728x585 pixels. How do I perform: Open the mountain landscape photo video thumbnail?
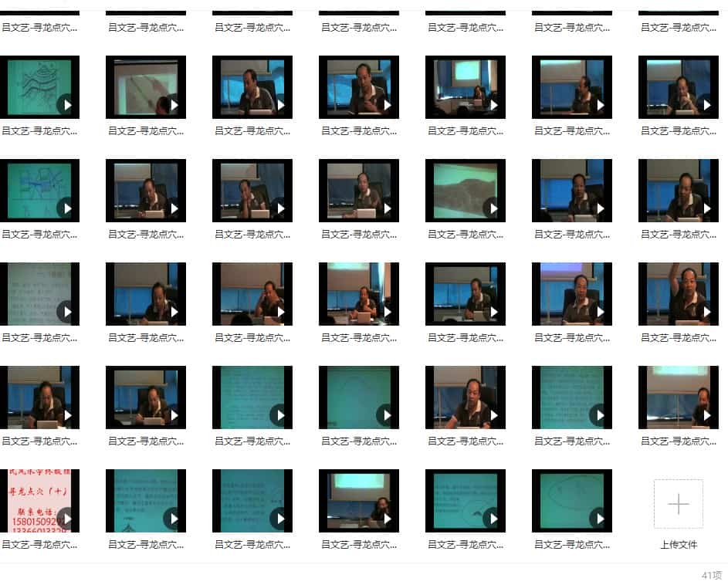click(465, 191)
